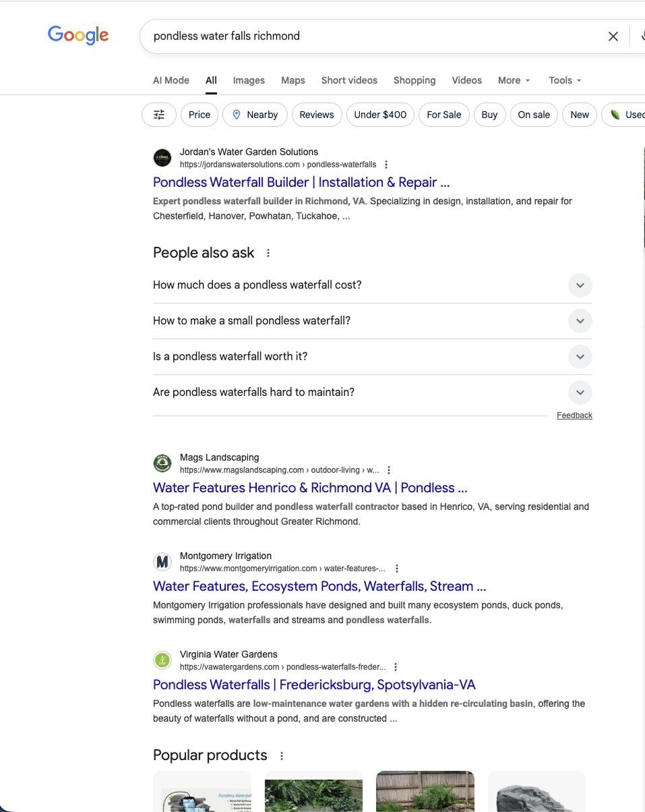
Task: Click the Mags Landscaping favicon
Action: [162, 463]
